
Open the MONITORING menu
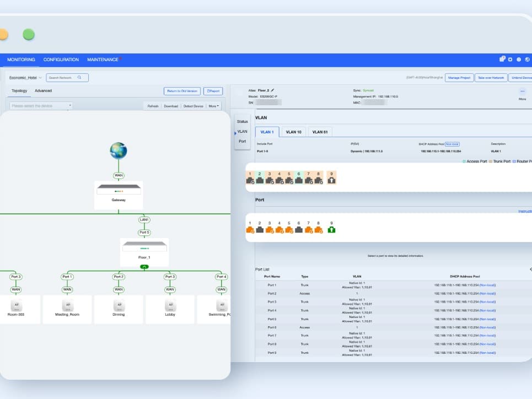point(21,60)
